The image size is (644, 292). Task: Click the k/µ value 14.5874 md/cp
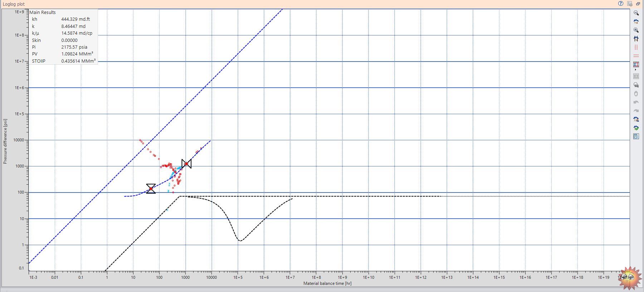tap(77, 33)
